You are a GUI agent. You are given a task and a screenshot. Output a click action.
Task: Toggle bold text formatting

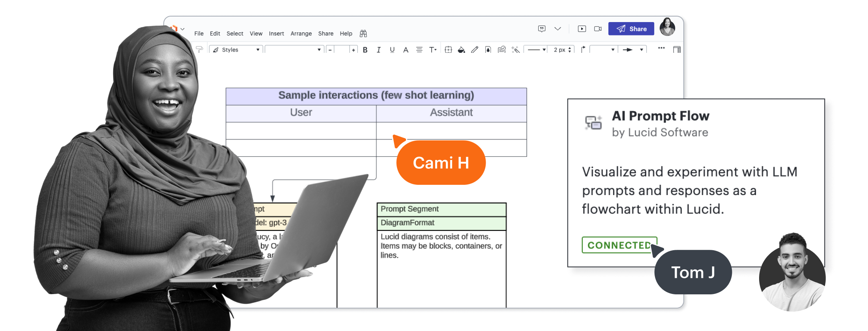coord(365,50)
